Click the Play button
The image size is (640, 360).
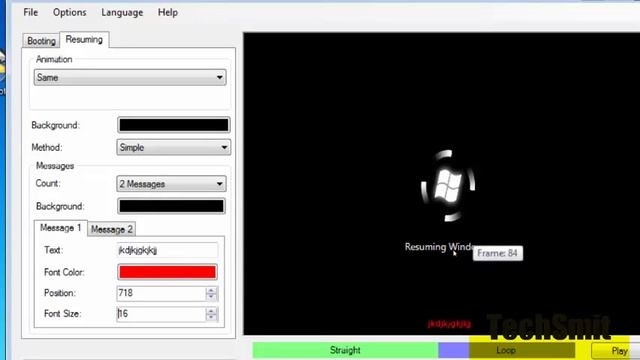(616, 351)
